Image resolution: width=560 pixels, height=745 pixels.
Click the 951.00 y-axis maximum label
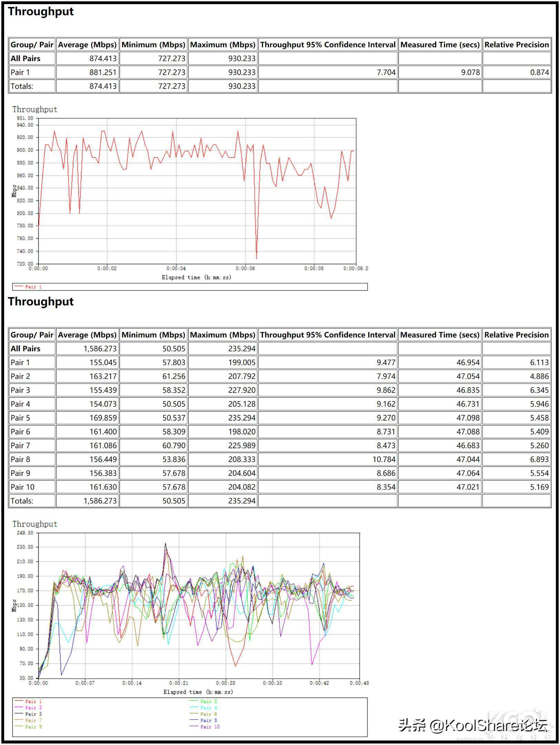[x=25, y=118]
